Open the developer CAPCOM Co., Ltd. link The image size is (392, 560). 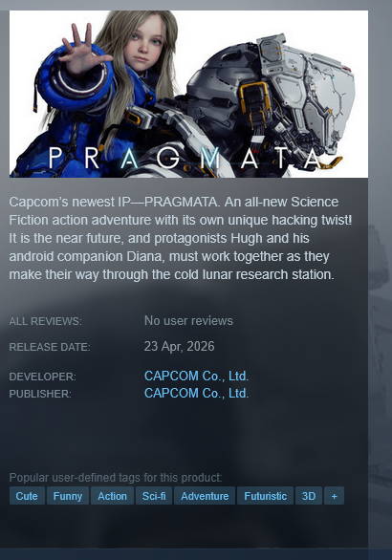[196, 377]
